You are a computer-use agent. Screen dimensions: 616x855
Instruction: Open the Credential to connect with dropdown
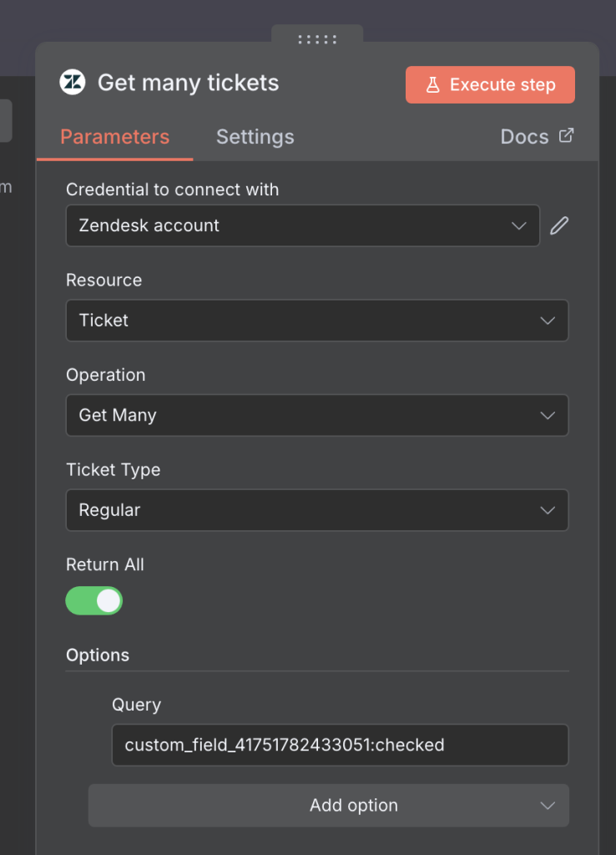302,225
